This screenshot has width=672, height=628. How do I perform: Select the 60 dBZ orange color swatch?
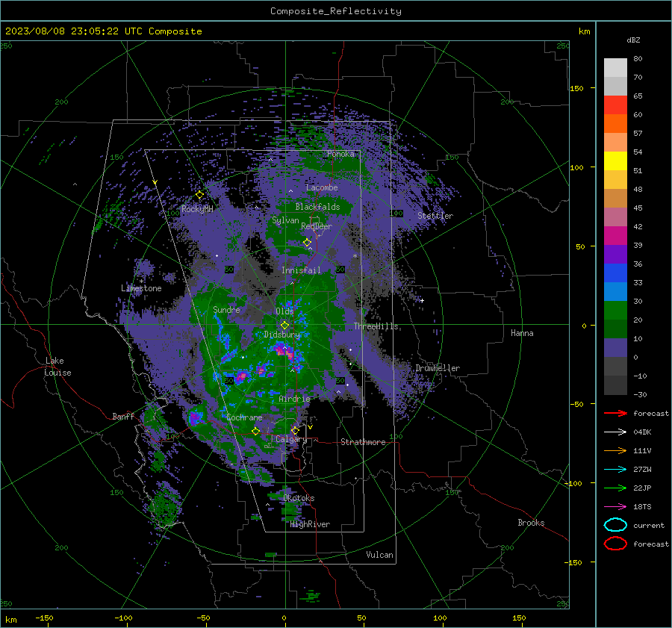(615, 123)
